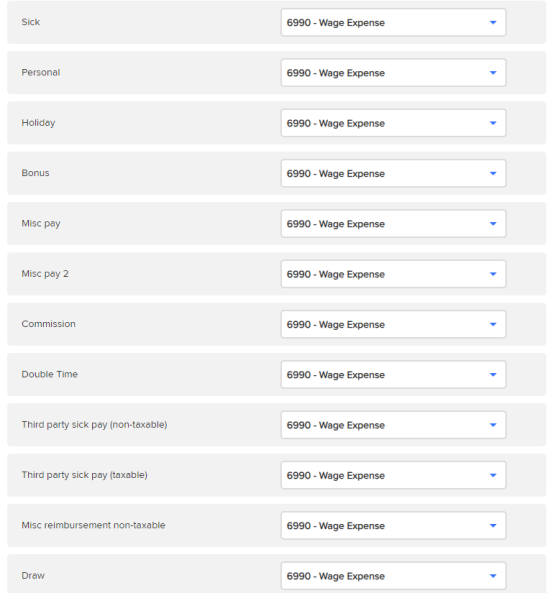The height and width of the screenshot is (593, 550).
Task: Click the blue arrow in Misc pay 2 row
Action: tap(493, 274)
